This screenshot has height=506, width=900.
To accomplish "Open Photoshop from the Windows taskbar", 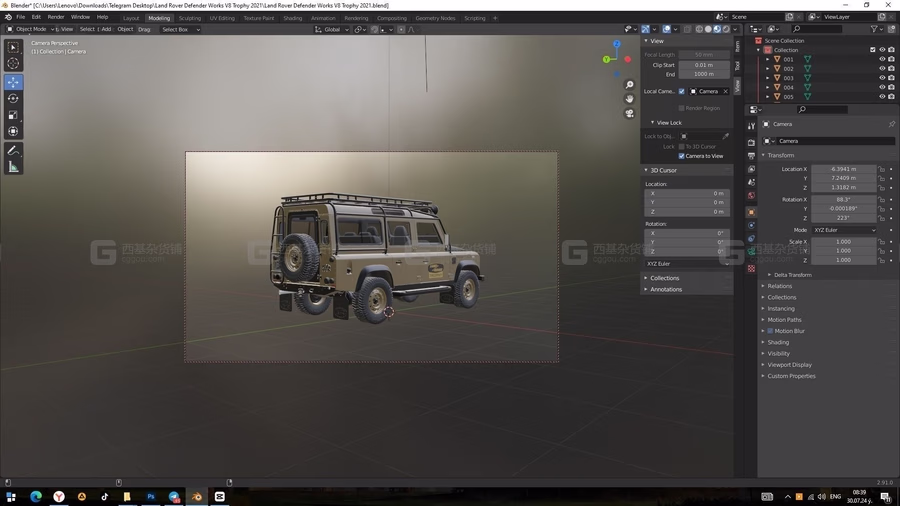I will point(151,497).
